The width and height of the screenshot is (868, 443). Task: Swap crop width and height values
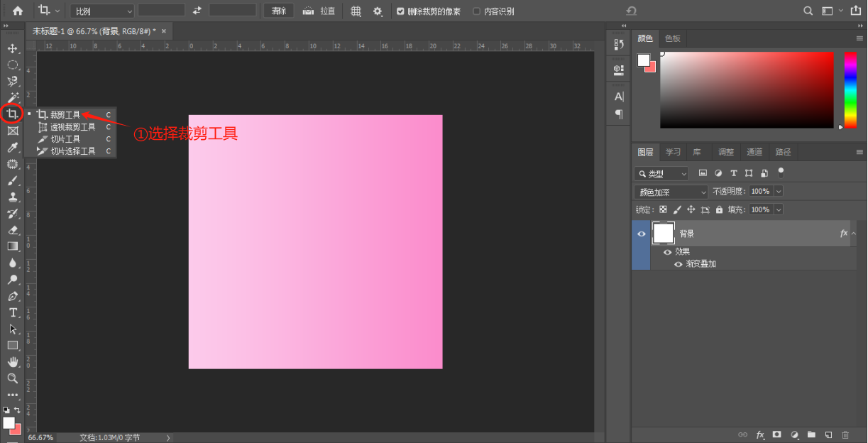click(197, 11)
